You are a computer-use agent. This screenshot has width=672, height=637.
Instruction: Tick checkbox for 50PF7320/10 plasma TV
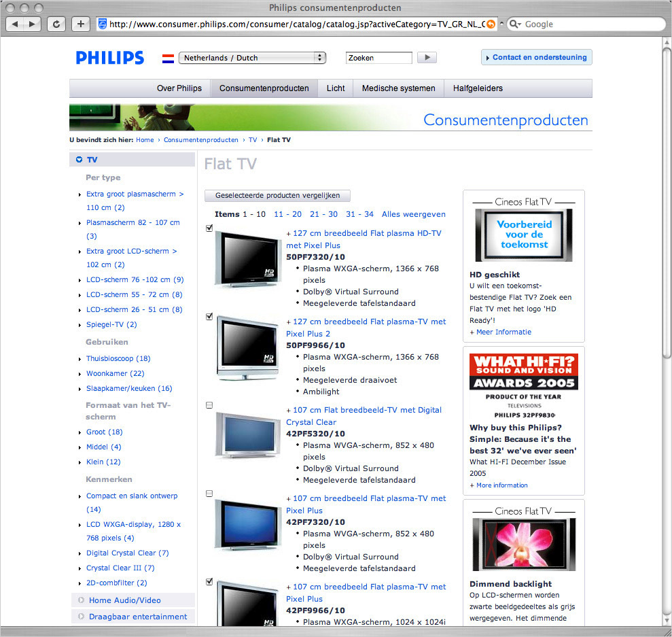[209, 228]
